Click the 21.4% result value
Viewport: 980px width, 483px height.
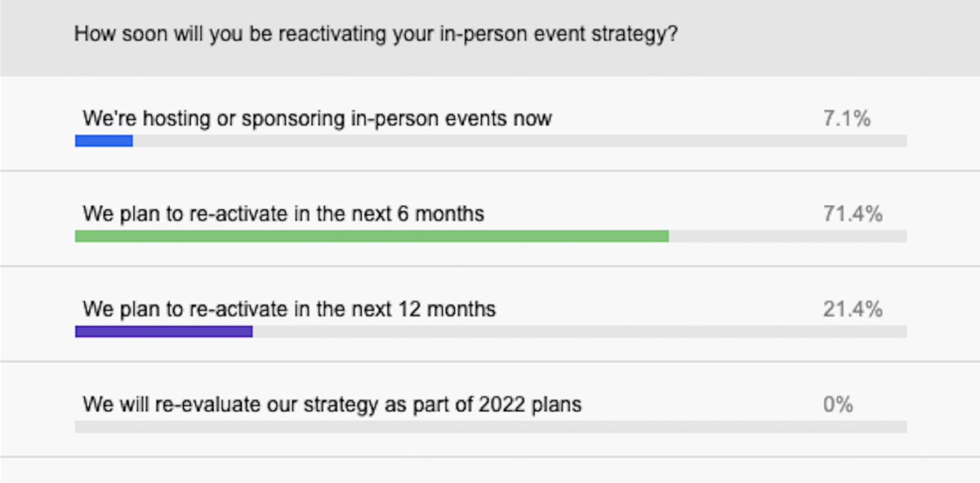pyautogui.click(x=853, y=310)
